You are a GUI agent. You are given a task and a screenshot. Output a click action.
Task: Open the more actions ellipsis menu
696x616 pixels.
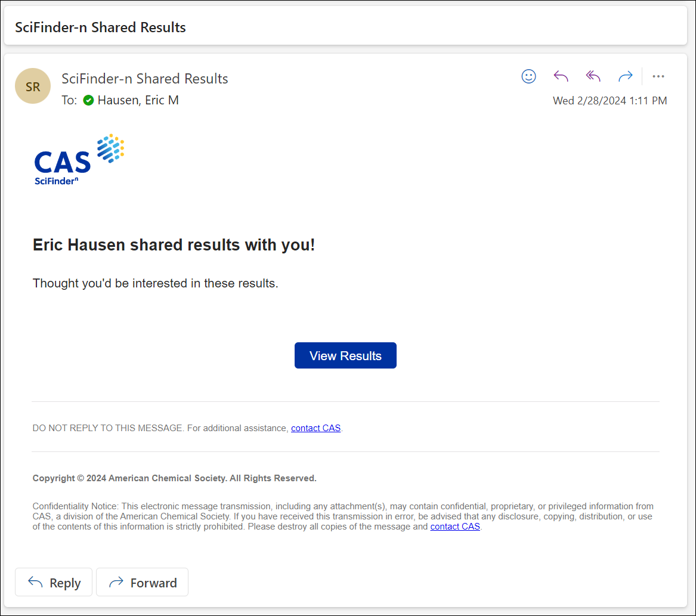coord(658,76)
